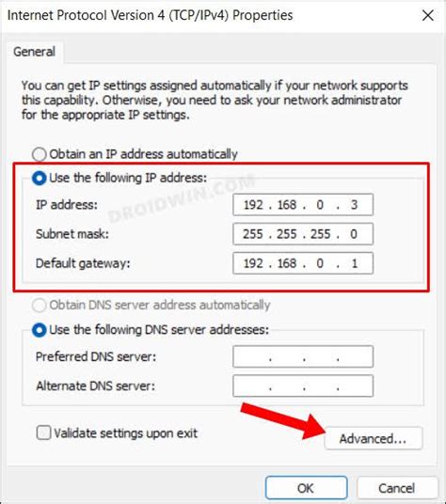Screen dimensions: 446x504
Task: Click last octet 3 of IP address
Action: (x=354, y=205)
